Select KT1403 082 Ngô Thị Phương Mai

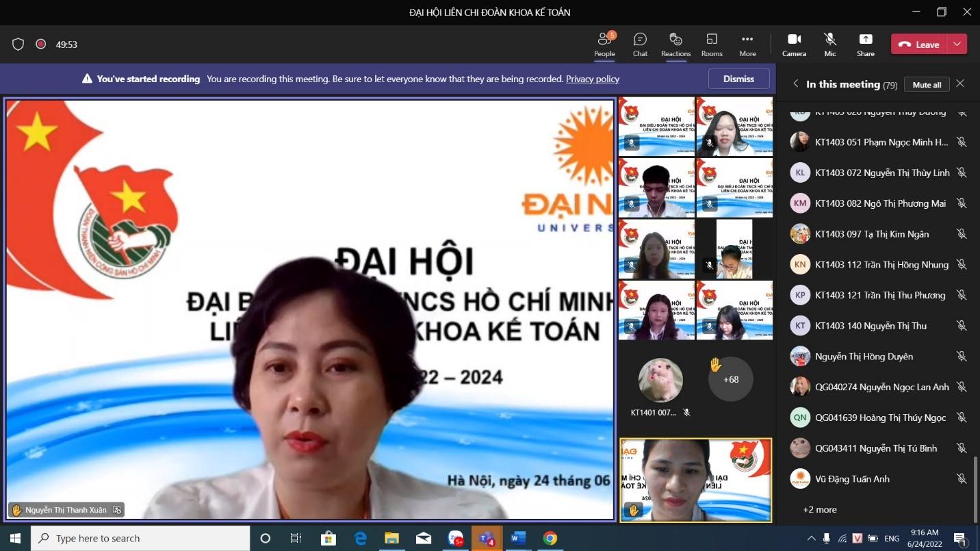881,203
